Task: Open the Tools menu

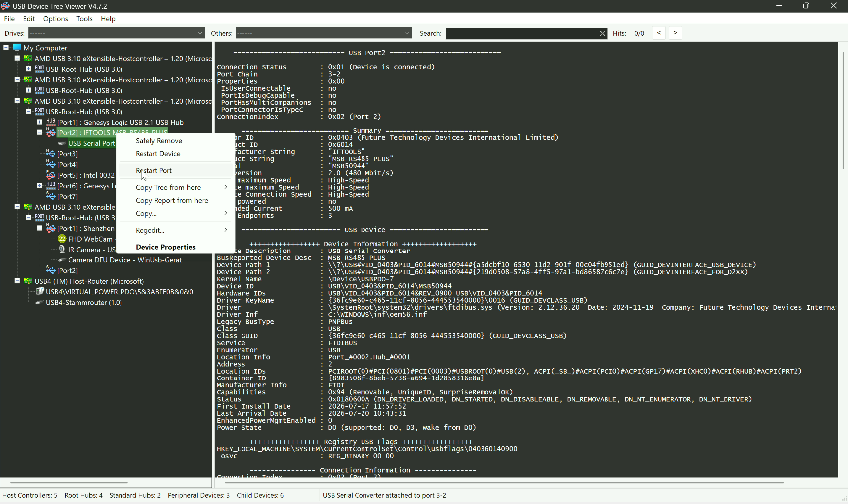Action: tap(84, 19)
